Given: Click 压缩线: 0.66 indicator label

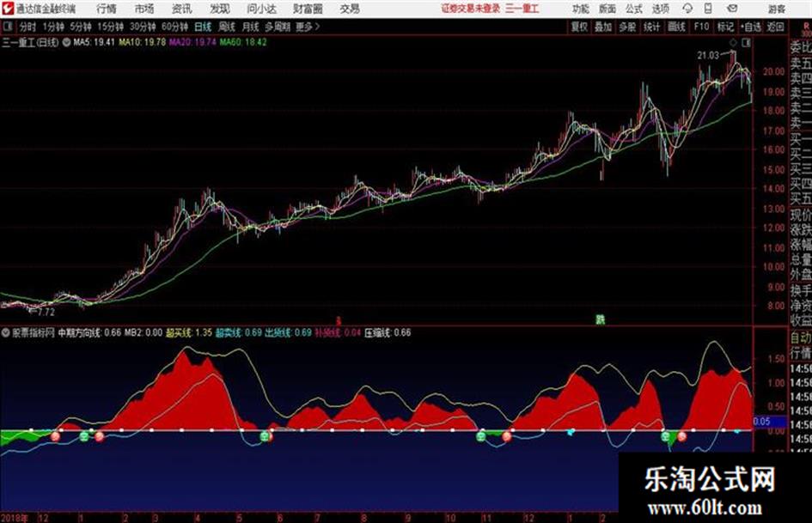Looking at the screenshot, I should click(388, 332).
